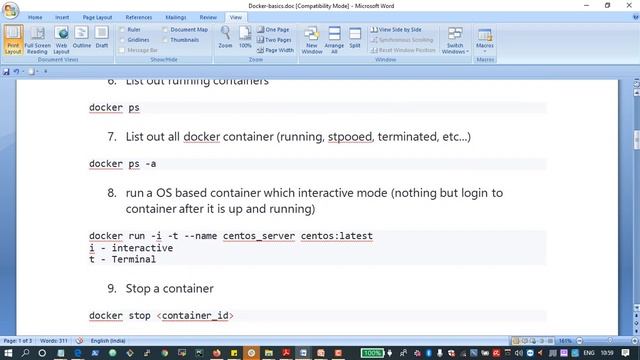The width and height of the screenshot is (640, 360).
Task: Click the '<container_id>' text
Action: (x=195, y=316)
